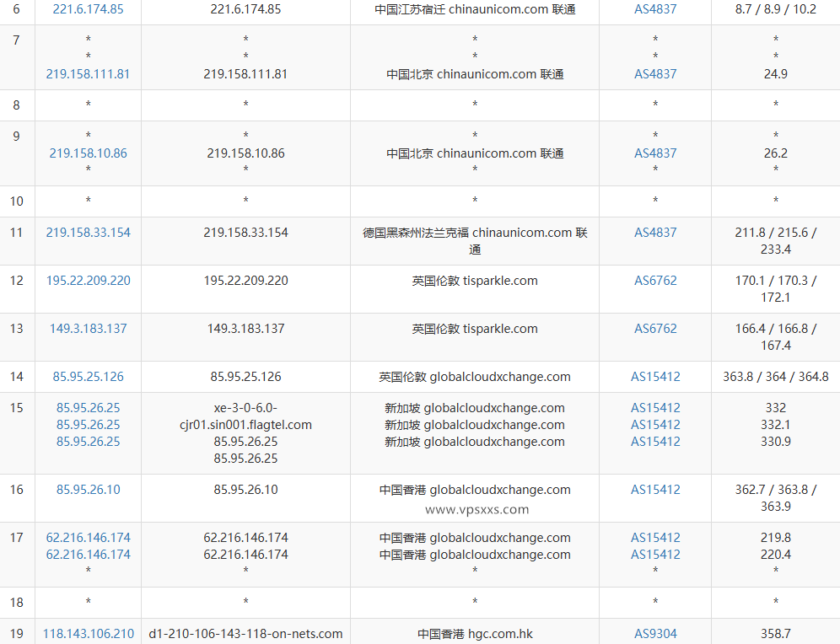Select the 219.158.33.154 link on hop 11
Image resolution: width=840 pixels, height=644 pixels.
[x=88, y=232]
